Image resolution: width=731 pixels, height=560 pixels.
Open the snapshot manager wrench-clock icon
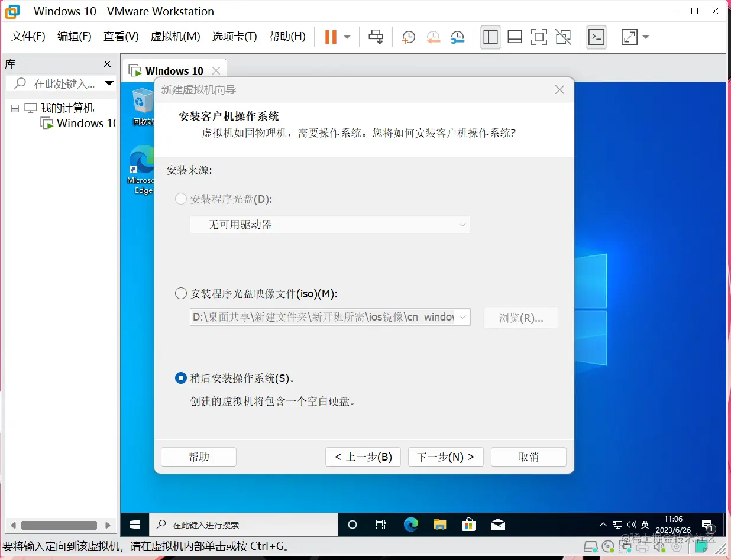(457, 37)
